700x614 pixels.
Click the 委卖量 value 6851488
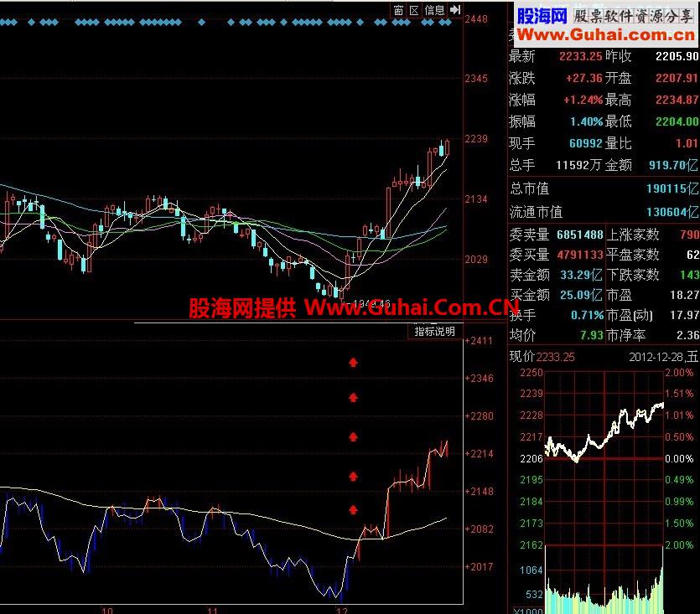coord(579,235)
